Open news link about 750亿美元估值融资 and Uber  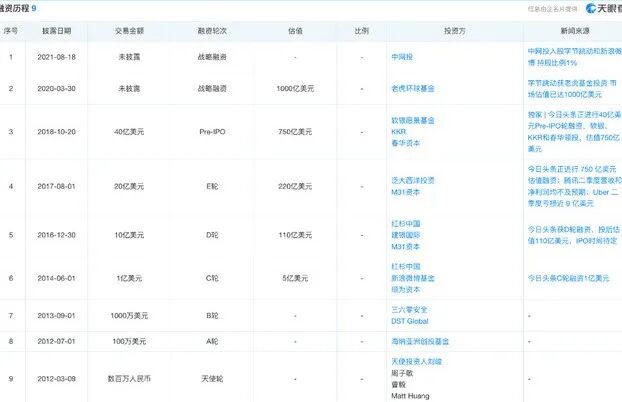click(x=574, y=186)
